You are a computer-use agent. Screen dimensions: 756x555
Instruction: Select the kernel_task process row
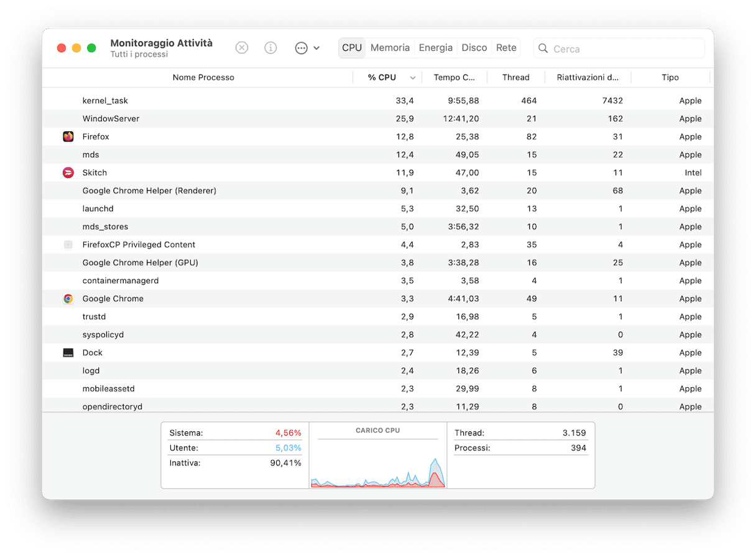[x=378, y=101]
